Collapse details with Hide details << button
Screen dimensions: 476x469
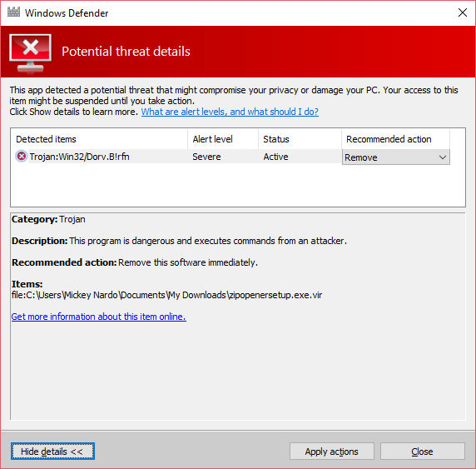(x=52, y=452)
